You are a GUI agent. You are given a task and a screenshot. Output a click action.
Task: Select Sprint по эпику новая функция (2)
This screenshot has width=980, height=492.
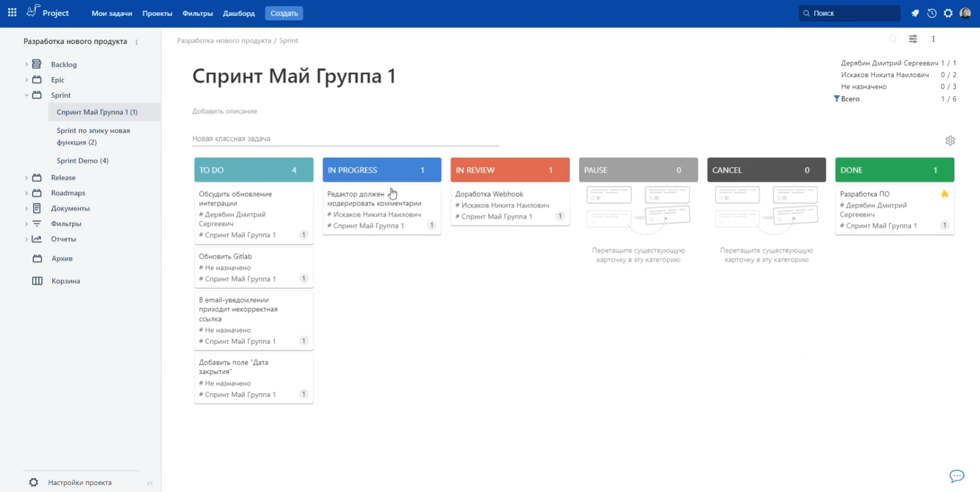click(93, 136)
